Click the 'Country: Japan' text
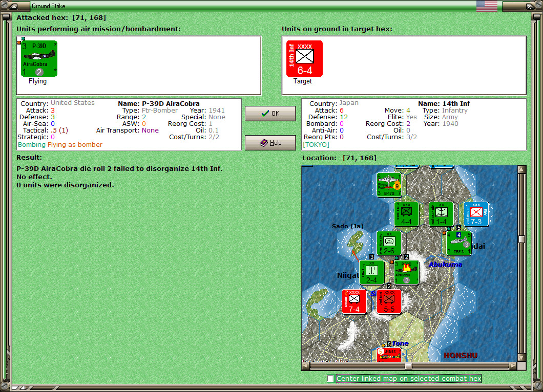This screenshot has width=543, height=392. (334, 103)
